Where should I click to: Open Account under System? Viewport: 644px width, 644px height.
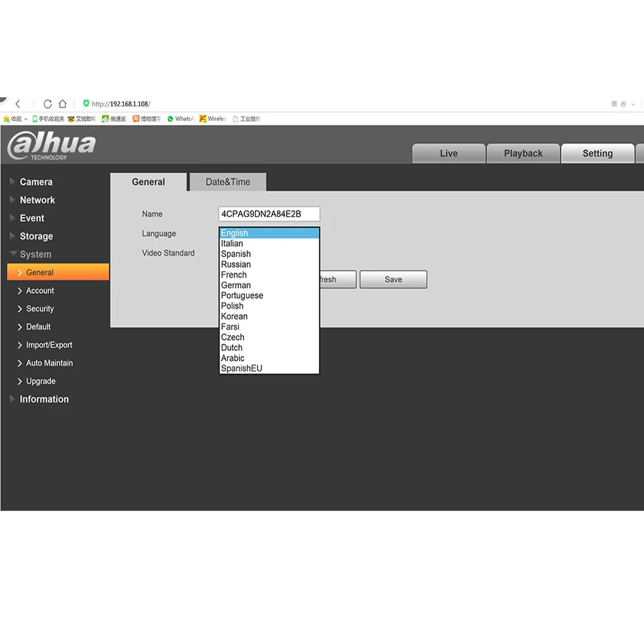click(35, 291)
